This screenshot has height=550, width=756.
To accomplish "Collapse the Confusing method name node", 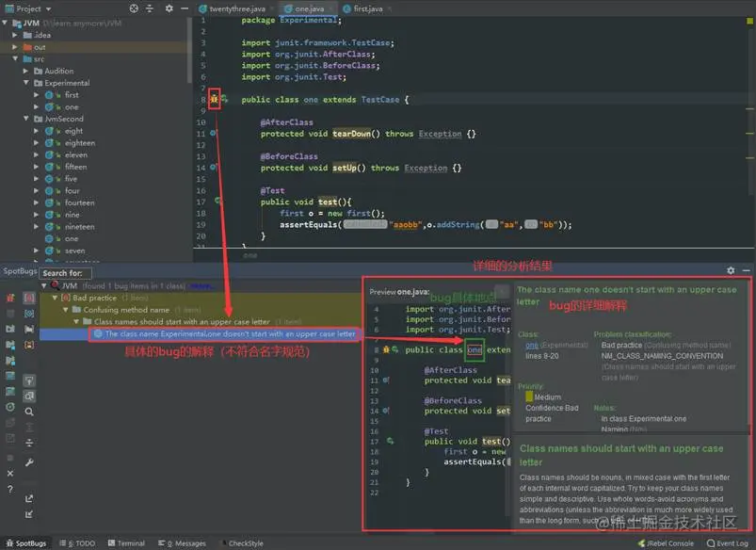I will pyautogui.click(x=66, y=309).
